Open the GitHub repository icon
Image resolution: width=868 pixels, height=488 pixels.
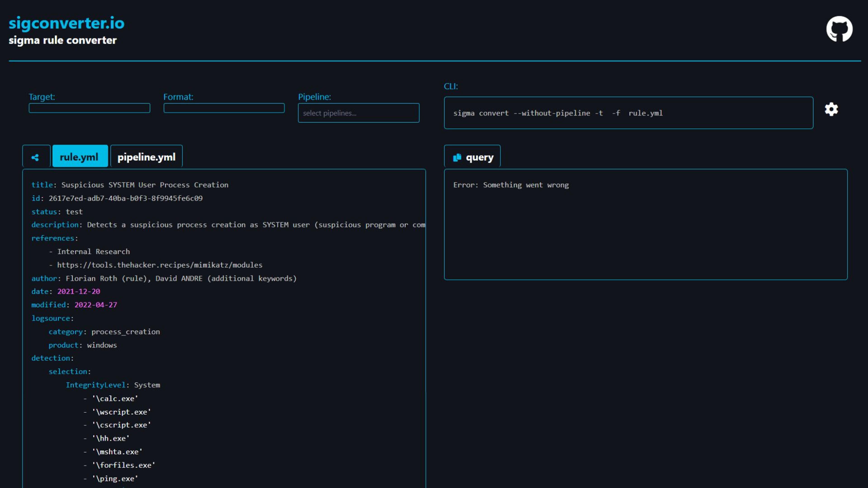(x=839, y=29)
